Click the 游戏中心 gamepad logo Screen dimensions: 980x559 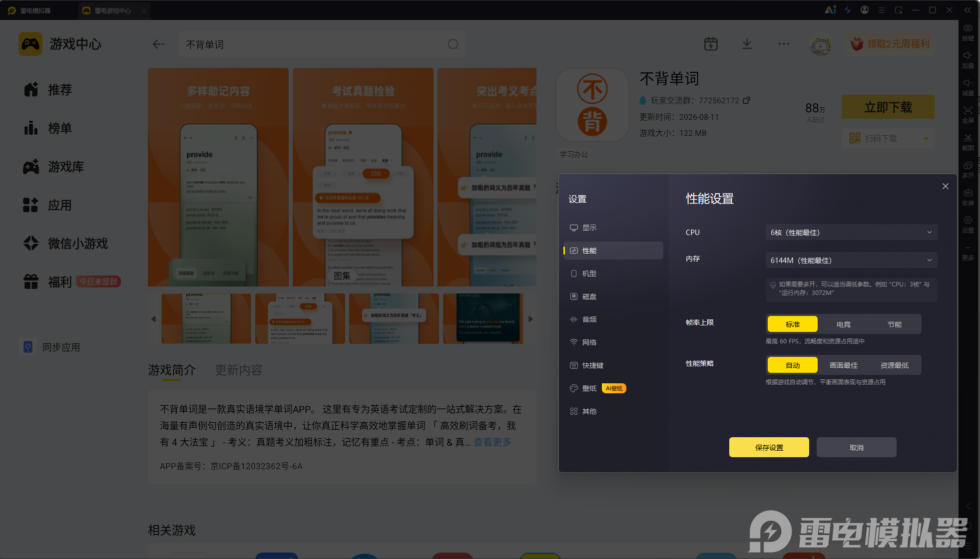(30, 44)
